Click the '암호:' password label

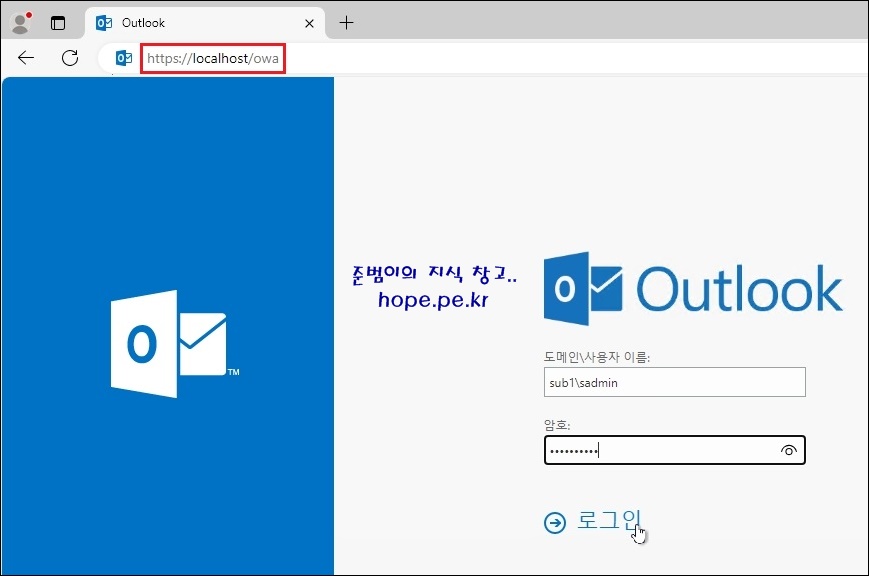point(557,425)
